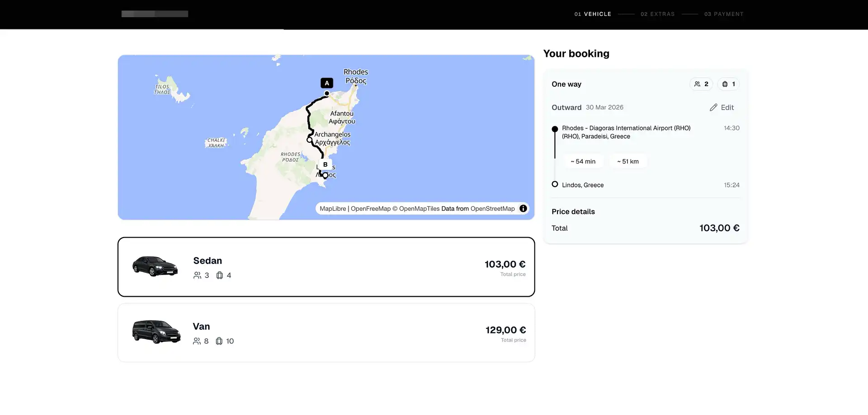Open the OpenFreeMap link

[x=370, y=208]
